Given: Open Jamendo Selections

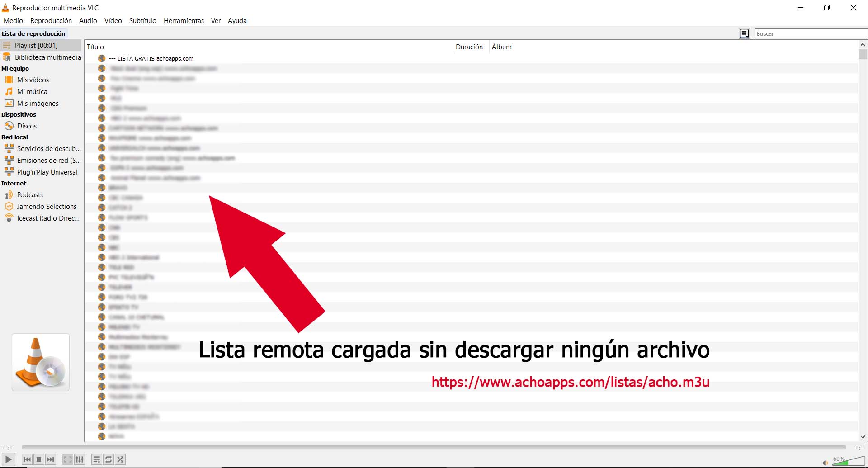Looking at the screenshot, I should [41, 206].
